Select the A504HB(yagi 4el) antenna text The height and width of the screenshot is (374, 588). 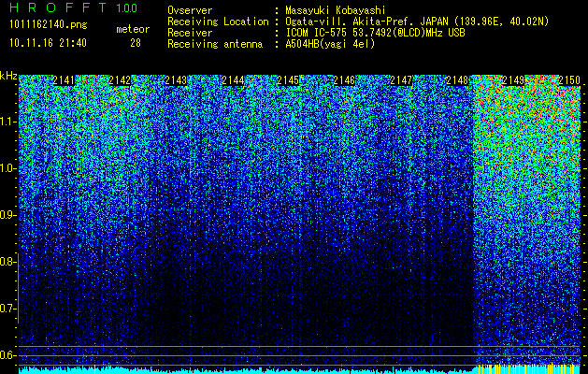330,44
